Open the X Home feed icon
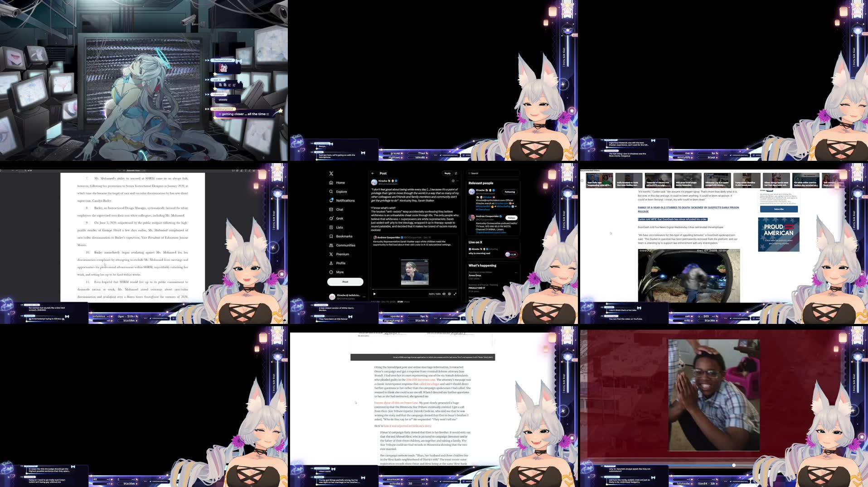The image size is (868, 487). point(330,183)
